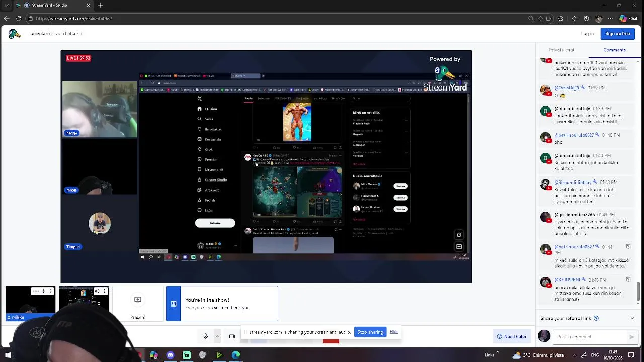Open referral link help question icon
The image size is (644, 362).
[596, 318]
